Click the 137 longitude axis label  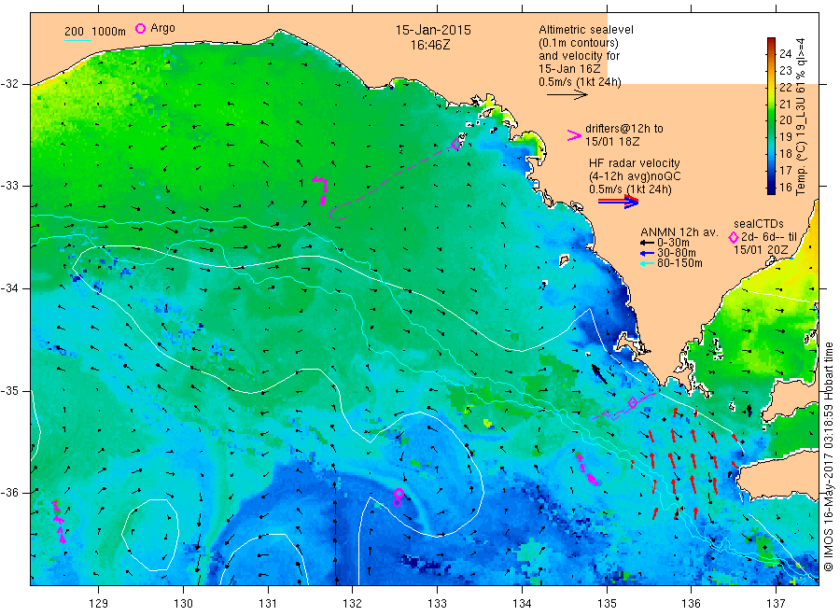click(776, 603)
